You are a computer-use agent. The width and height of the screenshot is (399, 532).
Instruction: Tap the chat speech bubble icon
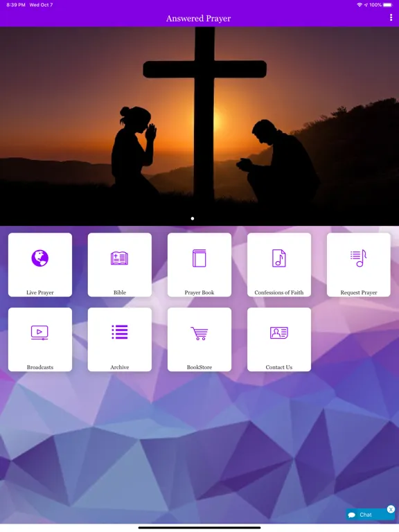(x=352, y=515)
